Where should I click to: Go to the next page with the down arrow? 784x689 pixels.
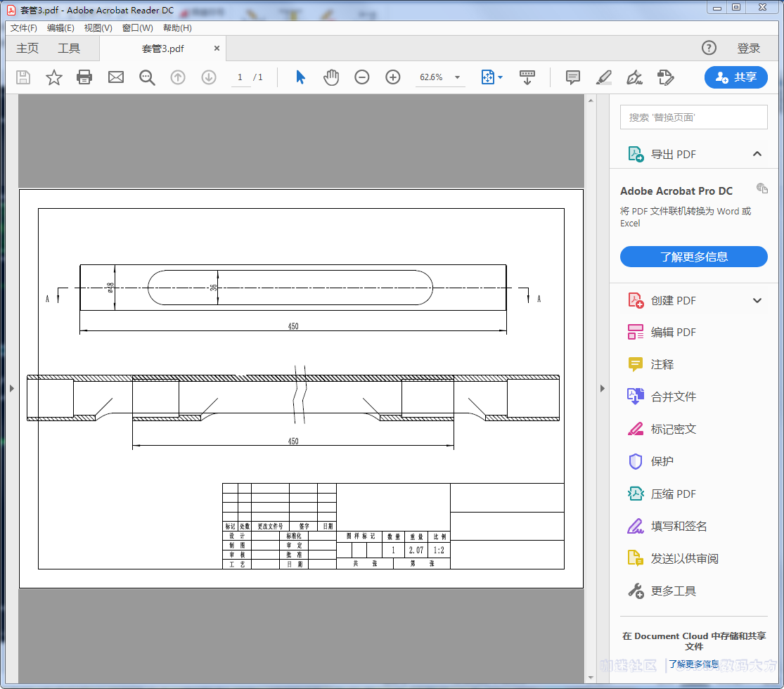(x=209, y=77)
